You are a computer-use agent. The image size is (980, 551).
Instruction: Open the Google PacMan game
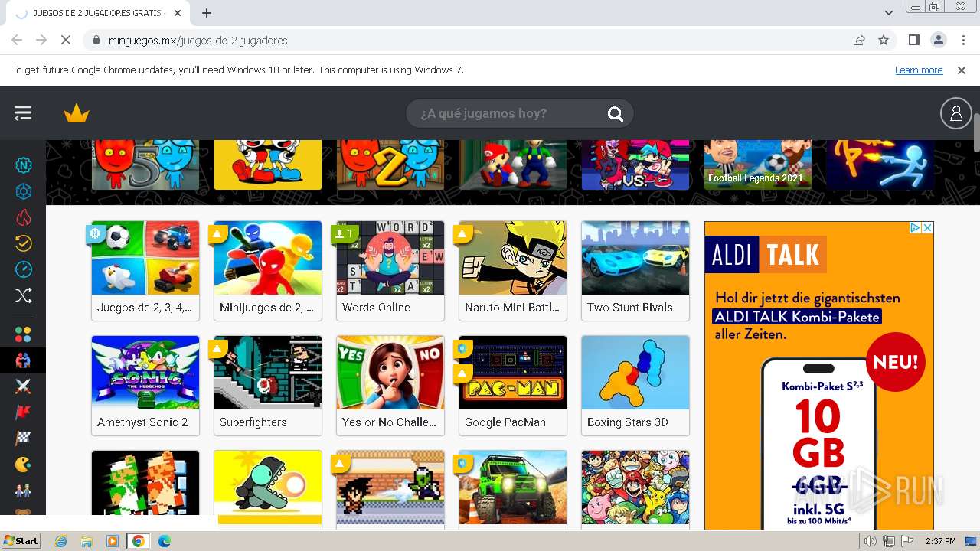(x=513, y=386)
